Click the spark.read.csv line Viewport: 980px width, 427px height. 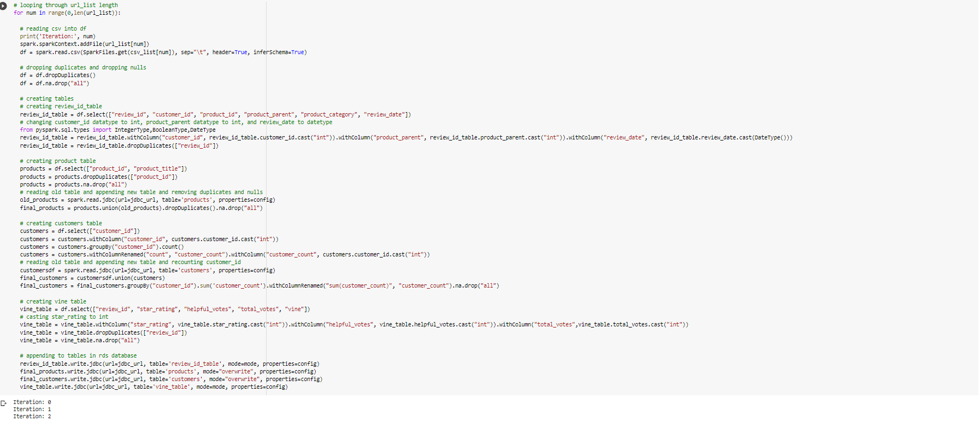pyautogui.click(x=163, y=52)
